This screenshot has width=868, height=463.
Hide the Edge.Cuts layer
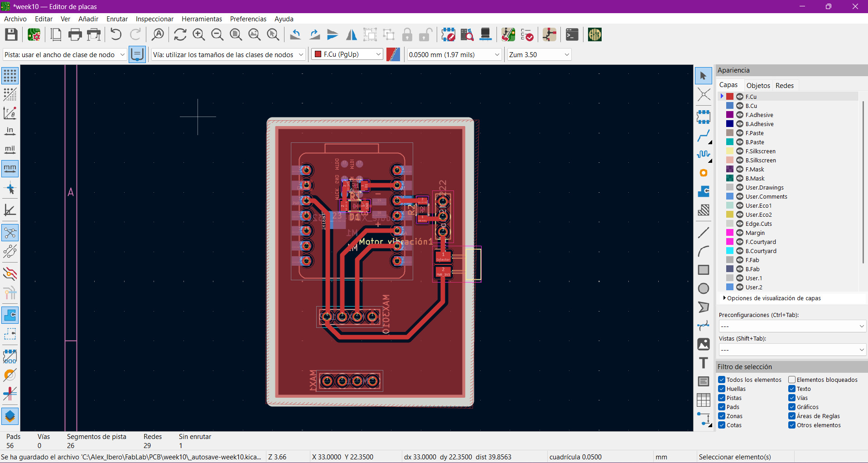740,224
